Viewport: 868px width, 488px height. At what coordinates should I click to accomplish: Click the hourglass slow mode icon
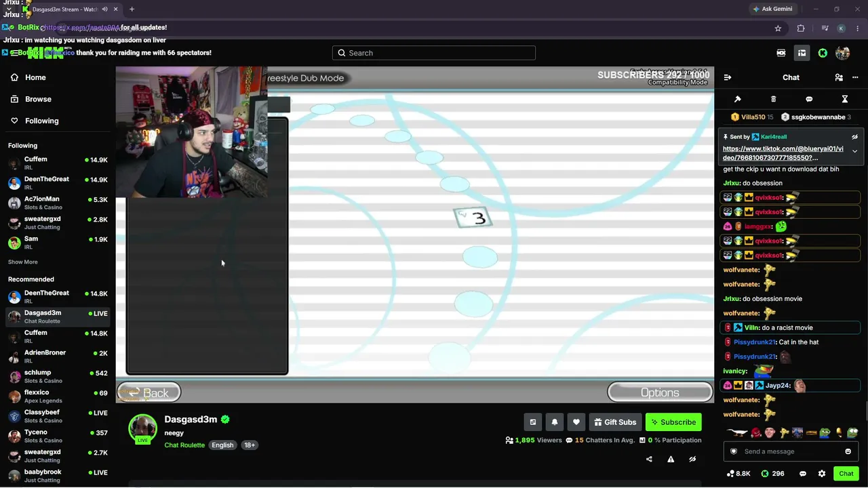tap(845, 99)
